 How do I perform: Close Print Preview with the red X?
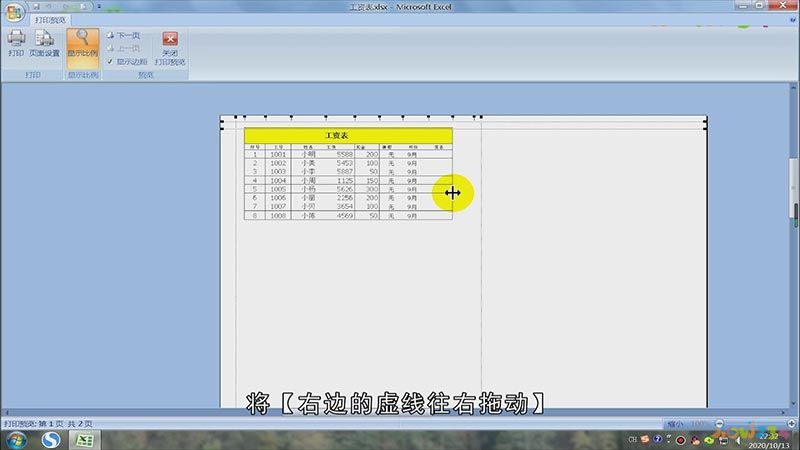pyautogui.click(x=170, y=39)
